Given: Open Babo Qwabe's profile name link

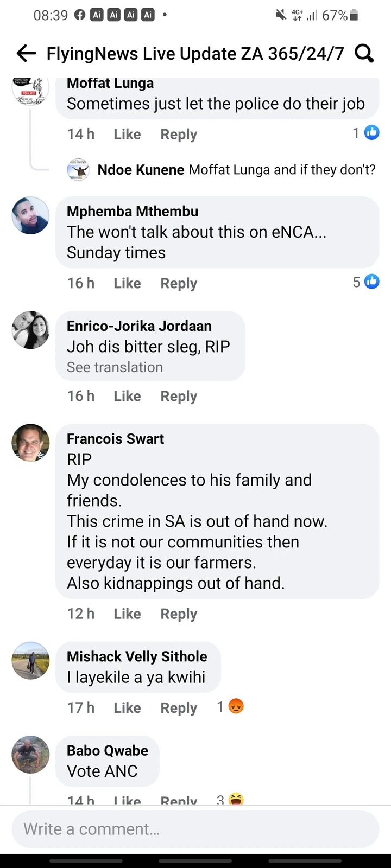Looking at the screenshot, I should [x=108, y=750].
